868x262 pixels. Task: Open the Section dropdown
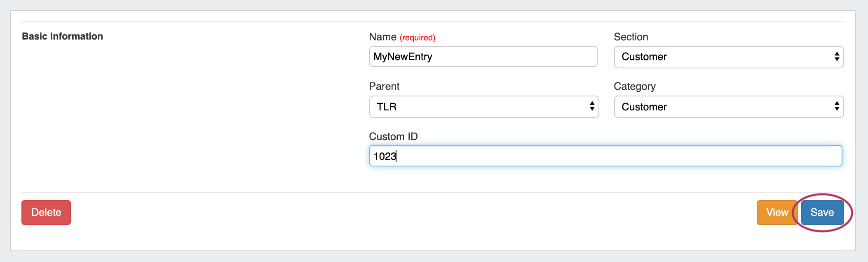click(728, 57)
